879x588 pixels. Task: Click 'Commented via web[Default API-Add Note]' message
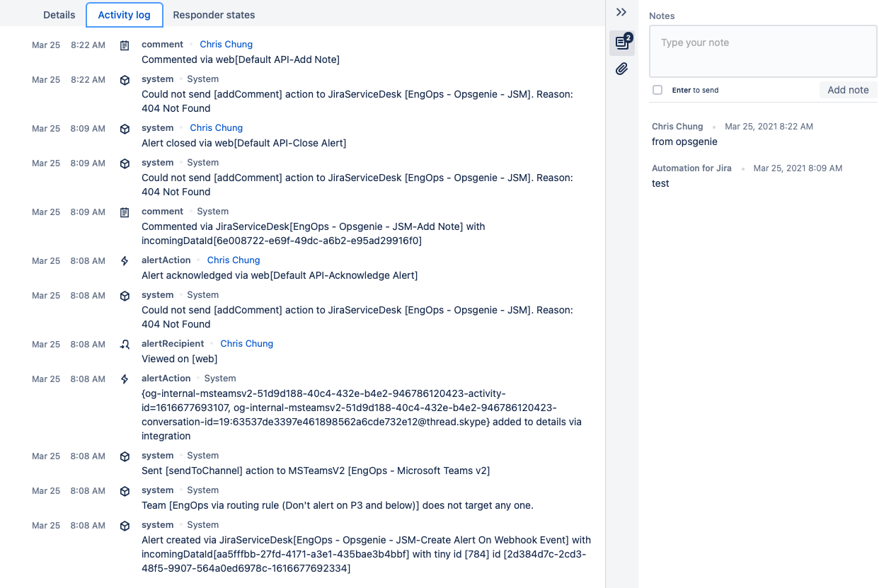[241, 59]
